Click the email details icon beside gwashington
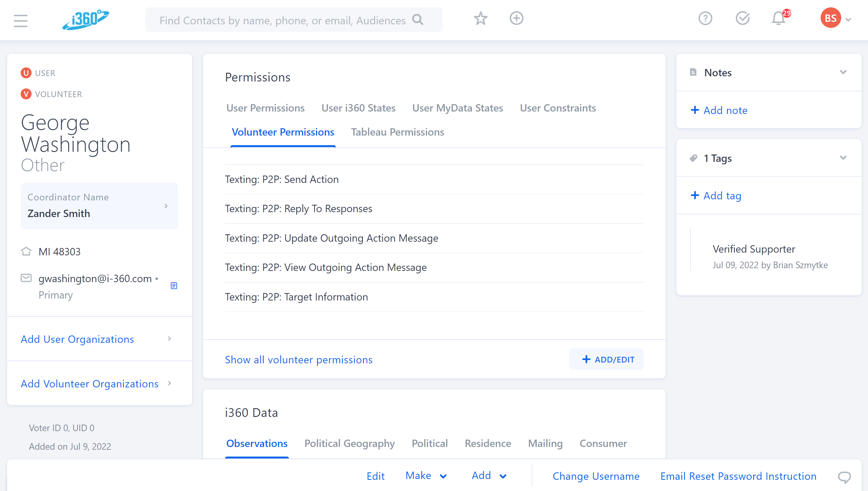Image resolution: width=868 pixels, height=491 pixels. (174, 286)
